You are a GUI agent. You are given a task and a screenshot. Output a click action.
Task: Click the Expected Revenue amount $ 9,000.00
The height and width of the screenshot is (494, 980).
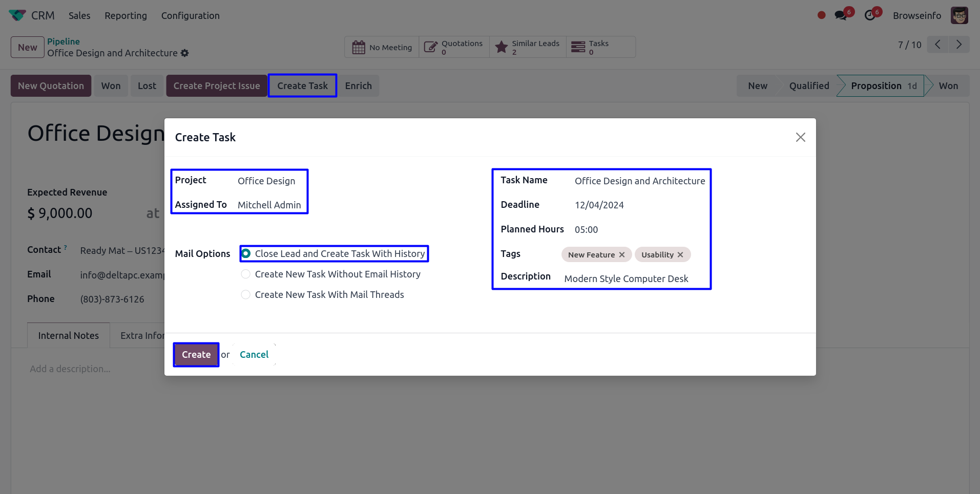pyautogui.click(x=60, y=213)
